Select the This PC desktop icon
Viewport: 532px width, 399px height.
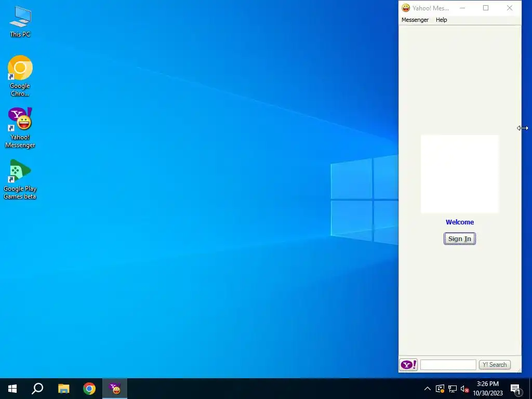pyautogui.click(x=20, y=21)
